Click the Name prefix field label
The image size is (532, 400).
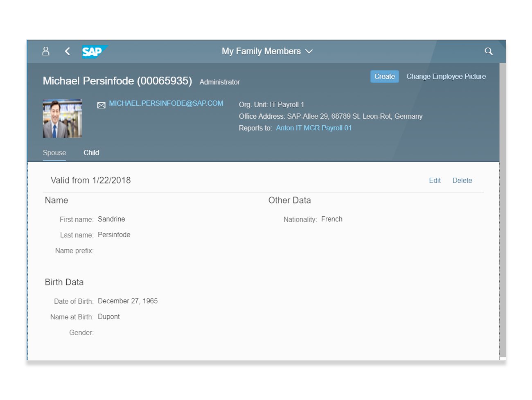click(x=74, y=251)
